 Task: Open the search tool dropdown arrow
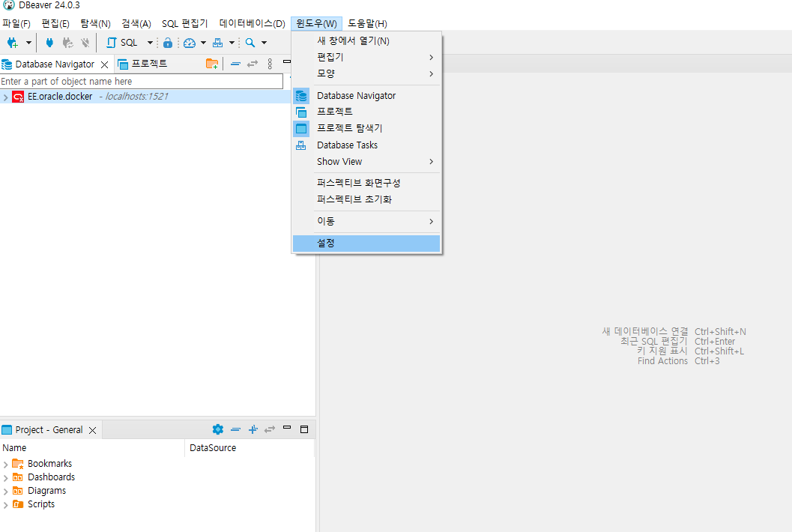(x=264, y=43)
